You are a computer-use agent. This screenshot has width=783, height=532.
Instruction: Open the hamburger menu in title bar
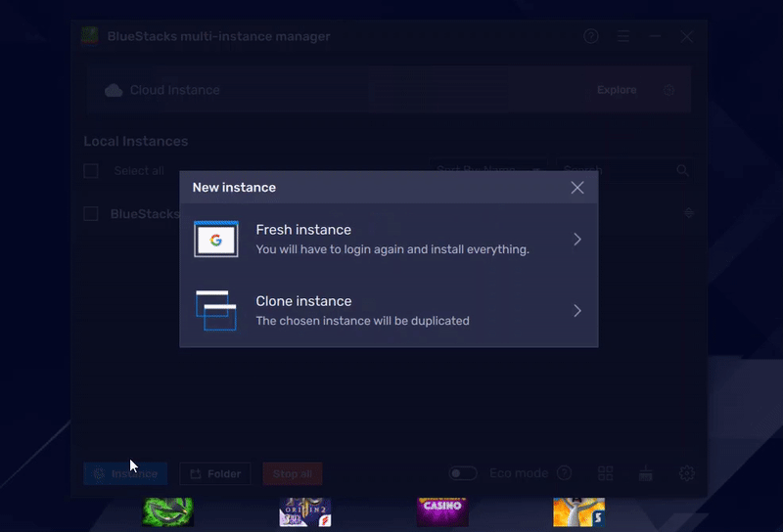(x=622, y=36)
